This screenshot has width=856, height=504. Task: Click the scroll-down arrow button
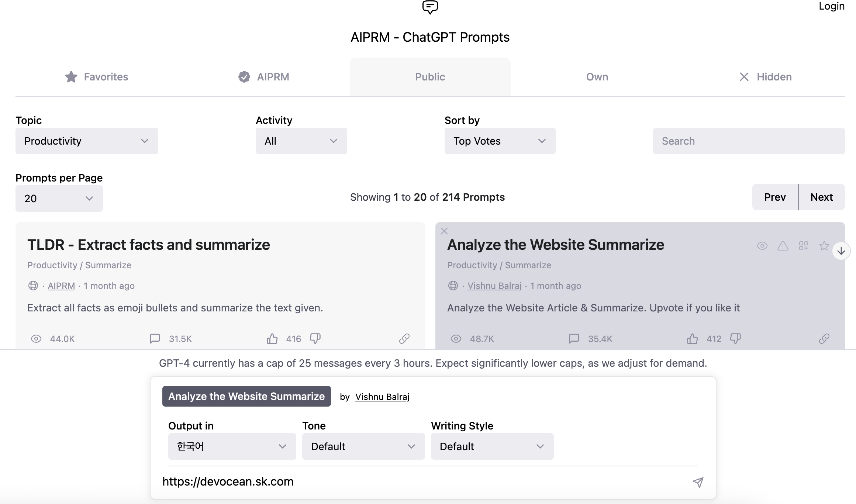pos(841,251)
